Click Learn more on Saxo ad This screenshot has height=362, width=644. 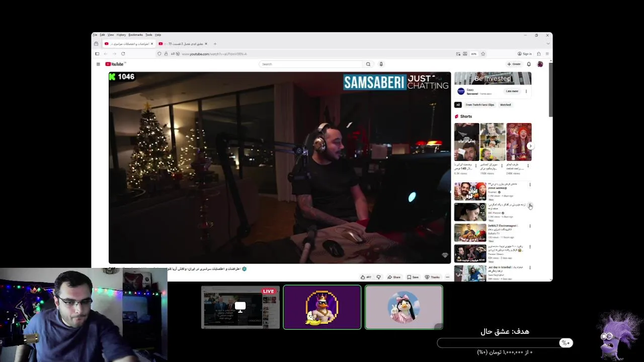click(x=512, y=91)
